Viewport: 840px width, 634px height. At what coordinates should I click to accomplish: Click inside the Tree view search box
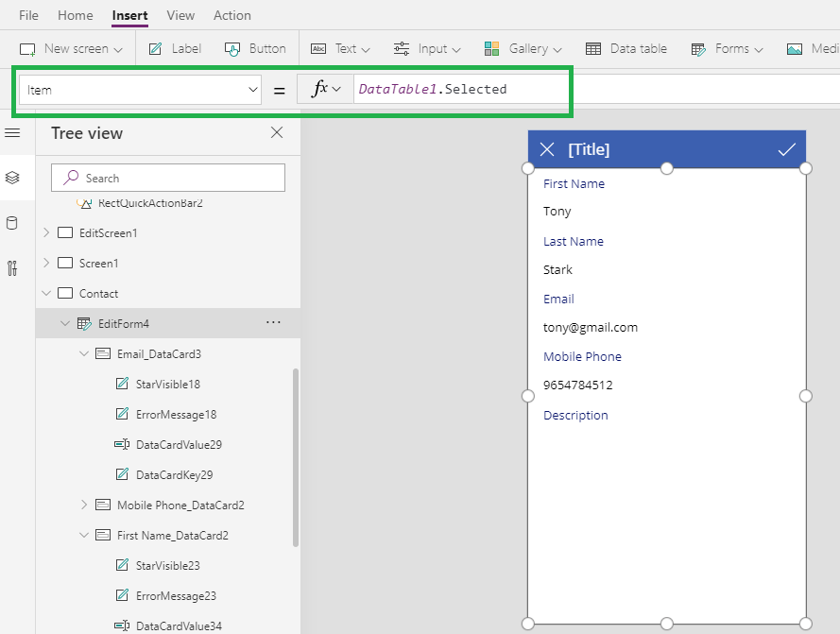click(167, 178)
